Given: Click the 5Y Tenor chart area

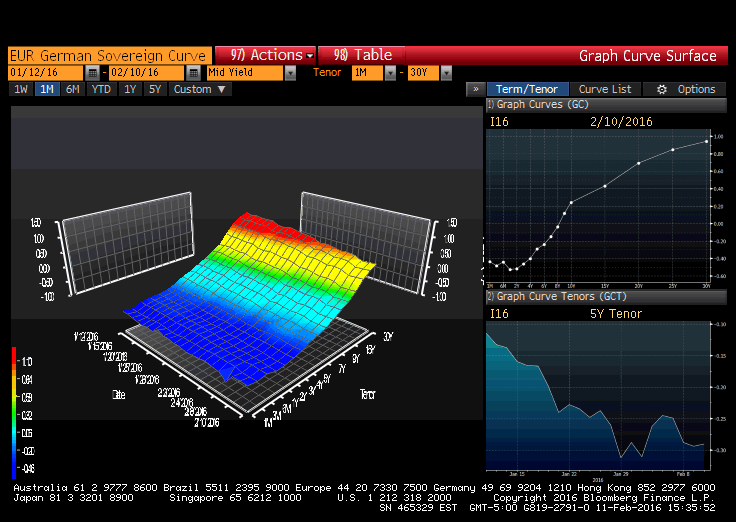Looking at the screenshot, I should (598, 396).
